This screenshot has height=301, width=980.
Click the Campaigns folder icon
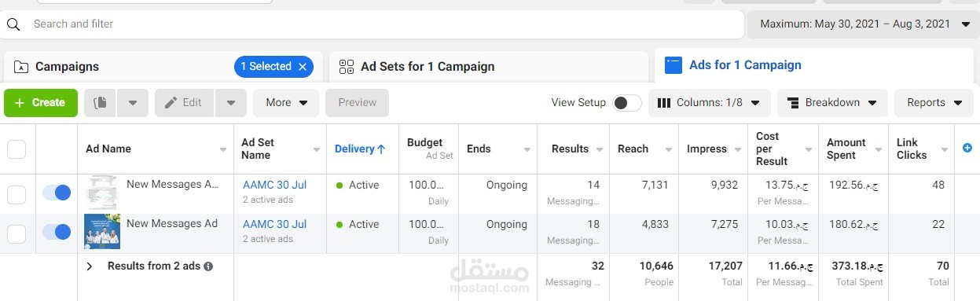(21, 67)
